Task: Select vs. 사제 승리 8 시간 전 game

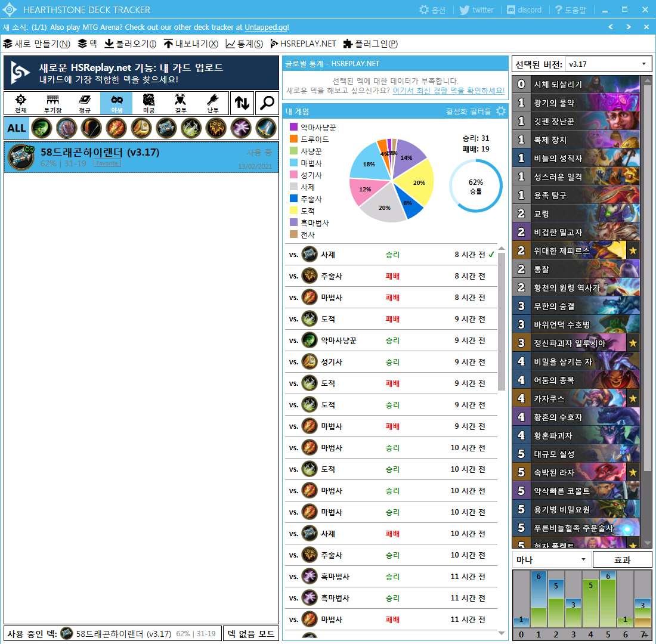Action: coord(391,255)
